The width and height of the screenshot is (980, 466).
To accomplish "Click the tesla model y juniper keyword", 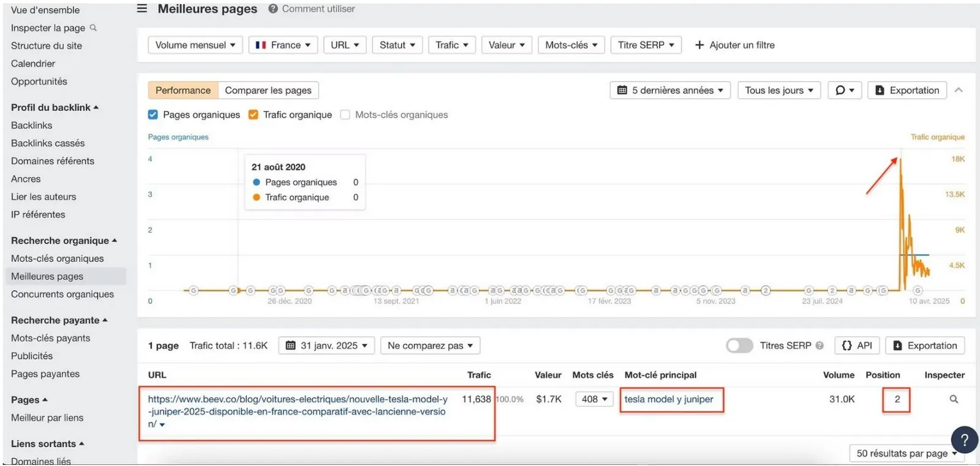I will pyautogui.click(x=669, y=399).
